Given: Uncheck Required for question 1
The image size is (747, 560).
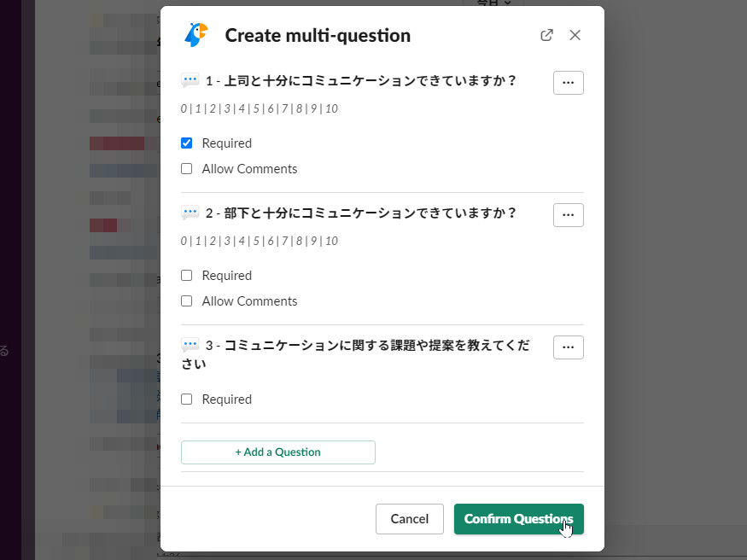Looking at the screenshot, I should (187, 143).
